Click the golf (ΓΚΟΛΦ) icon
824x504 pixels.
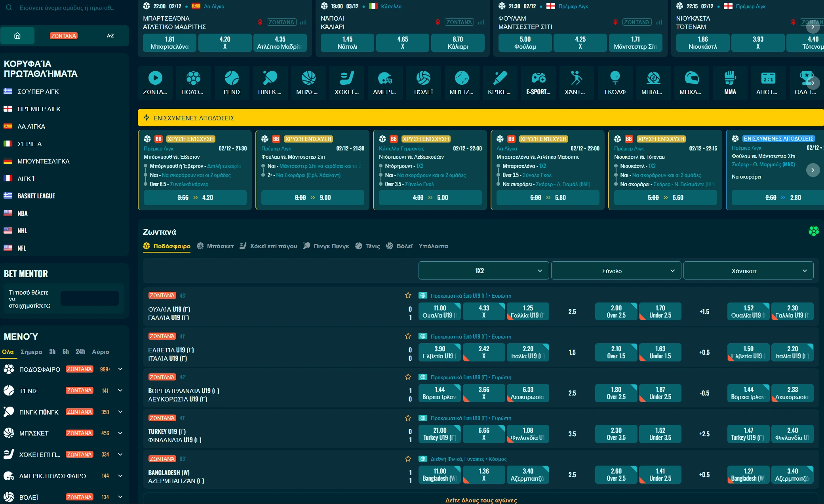coord(615,82)
